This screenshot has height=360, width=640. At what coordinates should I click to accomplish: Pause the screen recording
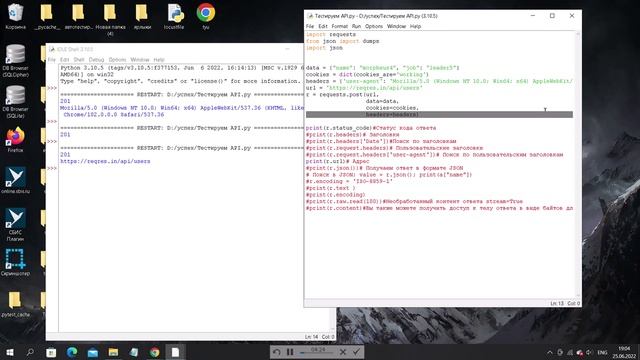click(290, 352)
